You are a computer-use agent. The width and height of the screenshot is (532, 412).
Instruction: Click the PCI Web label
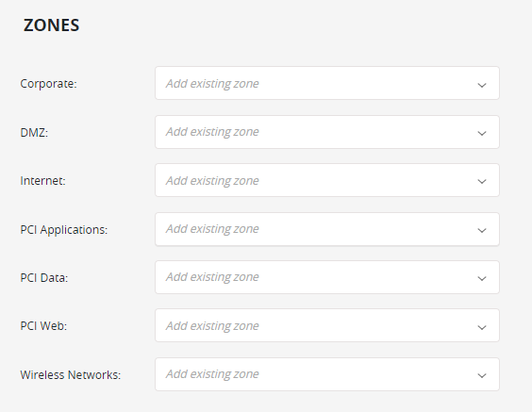click(43, 326)
